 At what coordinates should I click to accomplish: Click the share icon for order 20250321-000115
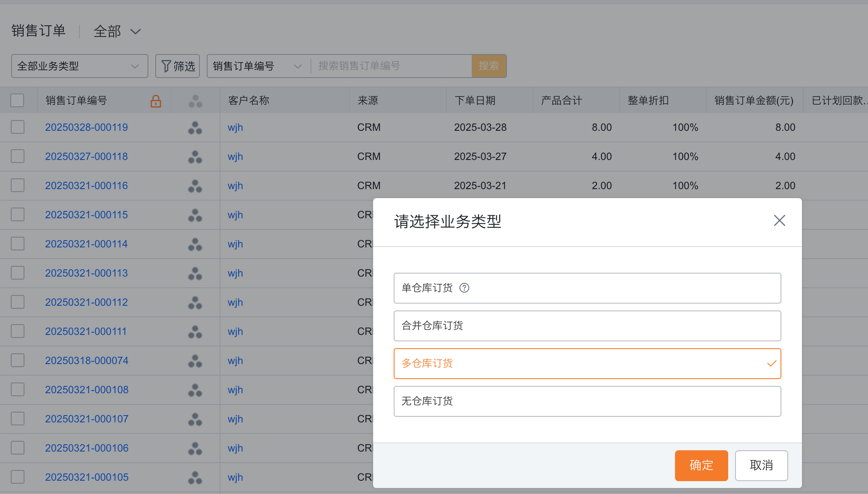coord(195,215)
